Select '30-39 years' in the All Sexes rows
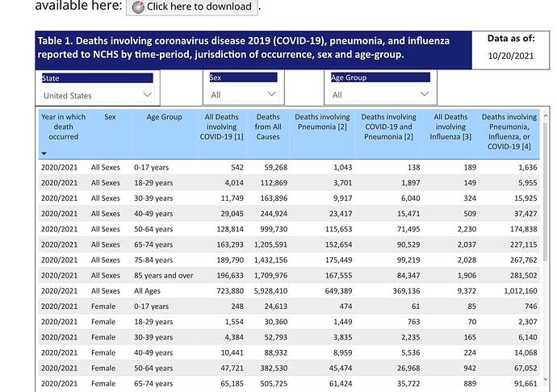 click(153, 198)
